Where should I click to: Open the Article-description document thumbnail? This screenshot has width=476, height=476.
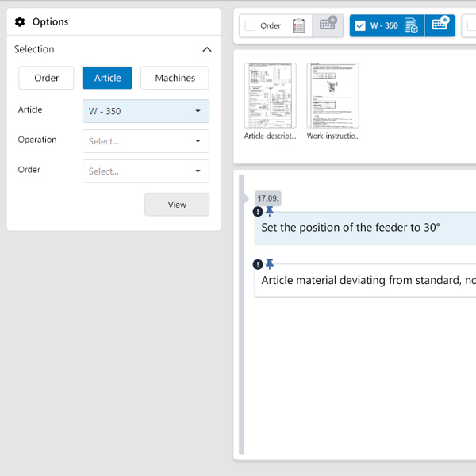(270, 96)
